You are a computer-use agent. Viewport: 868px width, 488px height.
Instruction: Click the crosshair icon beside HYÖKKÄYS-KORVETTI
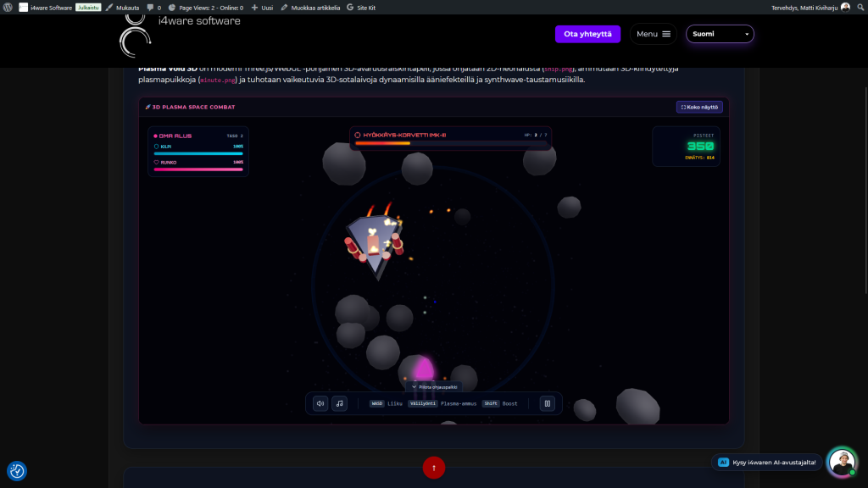[x=358, y=135]
